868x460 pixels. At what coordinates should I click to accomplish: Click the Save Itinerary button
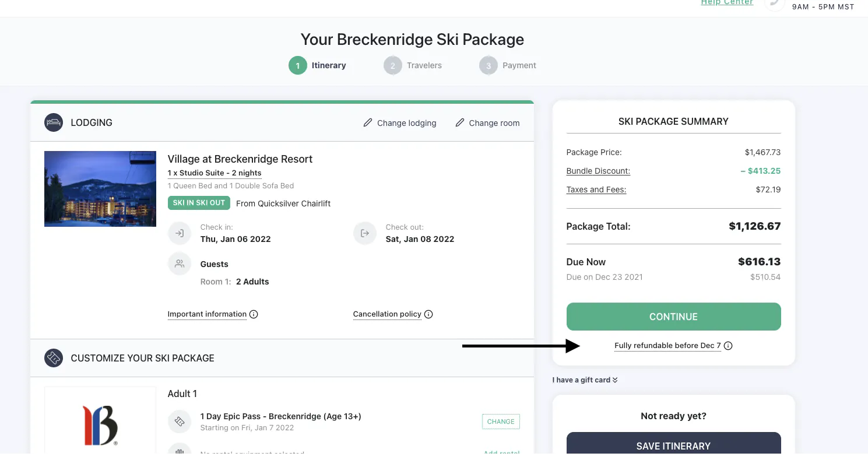click(673, 446)
